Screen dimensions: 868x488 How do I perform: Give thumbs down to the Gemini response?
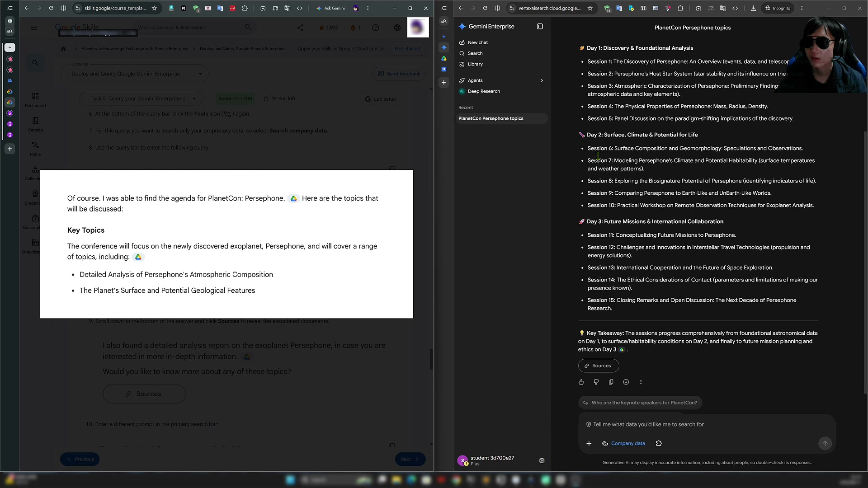click(x=596, y=382)
